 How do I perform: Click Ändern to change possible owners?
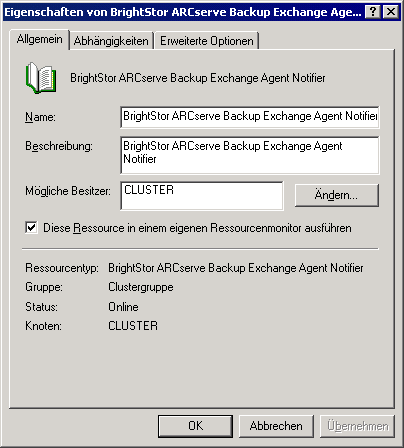tap(337, 195)
